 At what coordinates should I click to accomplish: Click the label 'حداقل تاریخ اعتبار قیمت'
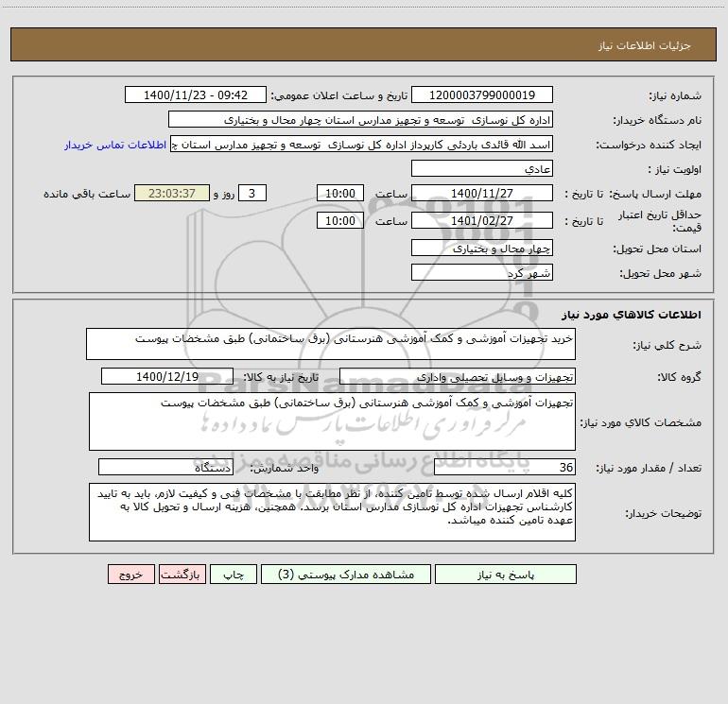pos(660,221)
